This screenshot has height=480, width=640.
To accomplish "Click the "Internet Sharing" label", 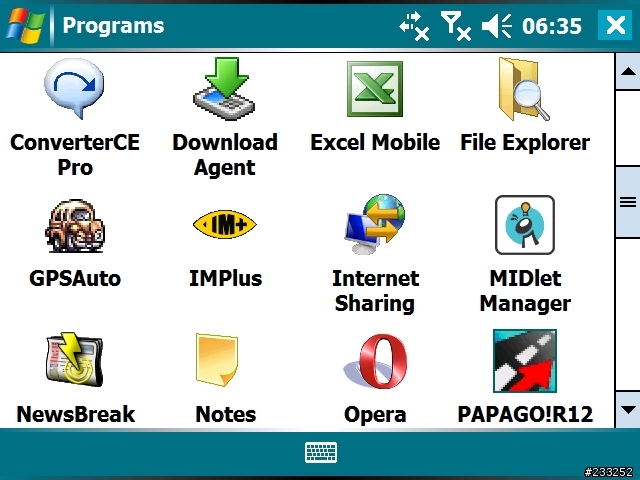I will pos(375,291).
